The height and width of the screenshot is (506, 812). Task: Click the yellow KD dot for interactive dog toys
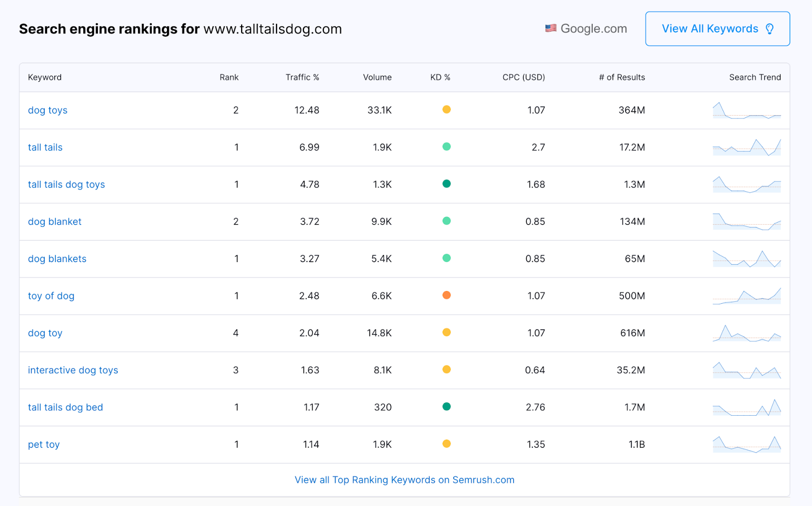click(x=447, y=369)
